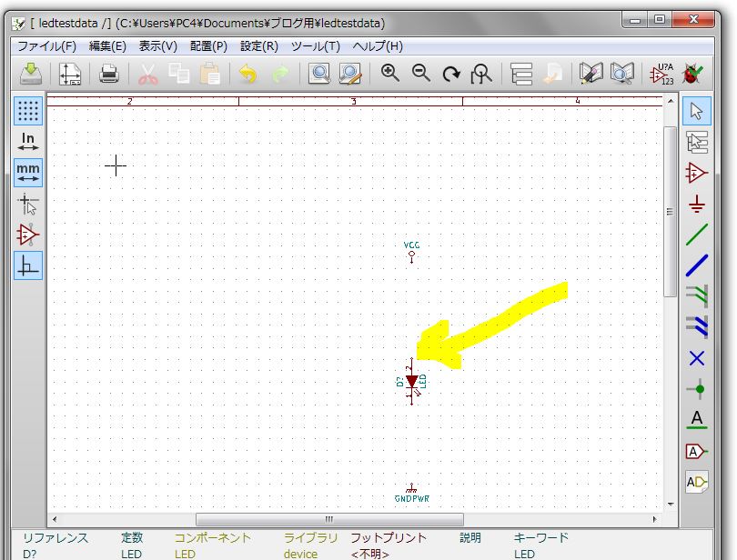Click the copy icon in toolbar
Image resolution: width=737 pixels, height=560 pixels.
coord(178,74)
